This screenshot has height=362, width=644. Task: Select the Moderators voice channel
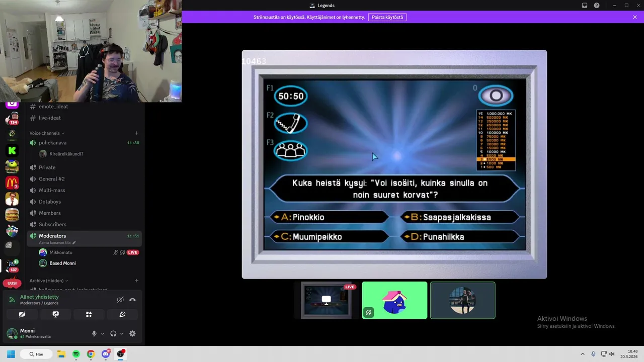click(x=84, y=238)
